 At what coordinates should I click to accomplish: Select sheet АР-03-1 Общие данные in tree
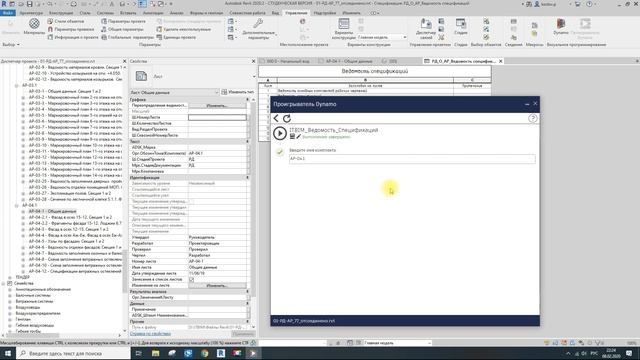tap(64, 91)
